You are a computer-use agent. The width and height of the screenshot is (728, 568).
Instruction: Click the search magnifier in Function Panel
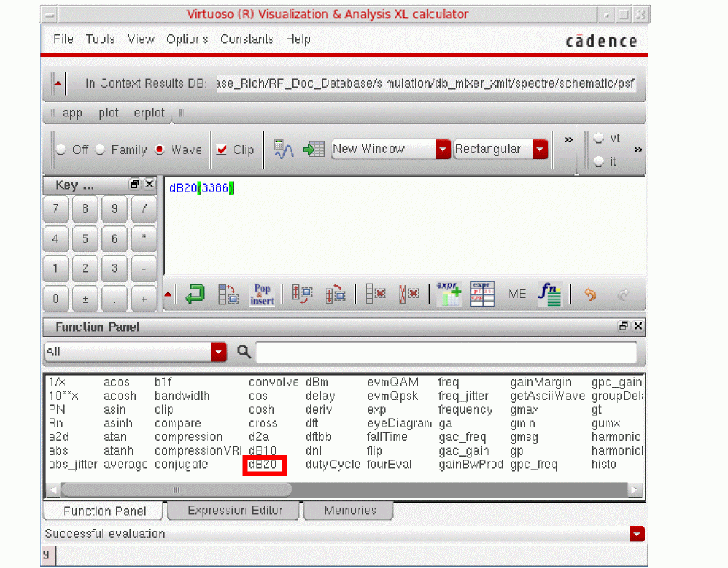(244, 352)
